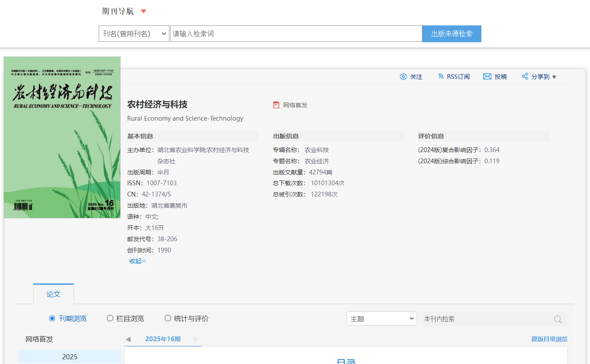Click the red 网络首发 document icon
The width and height of the screenshot is (590, 364).
276,105
